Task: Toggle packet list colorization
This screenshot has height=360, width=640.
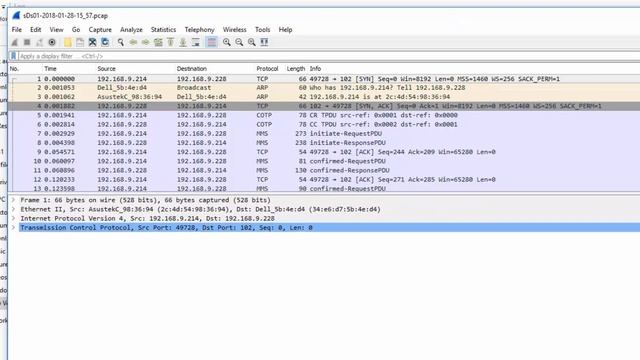Action: [x=211, y=42]
